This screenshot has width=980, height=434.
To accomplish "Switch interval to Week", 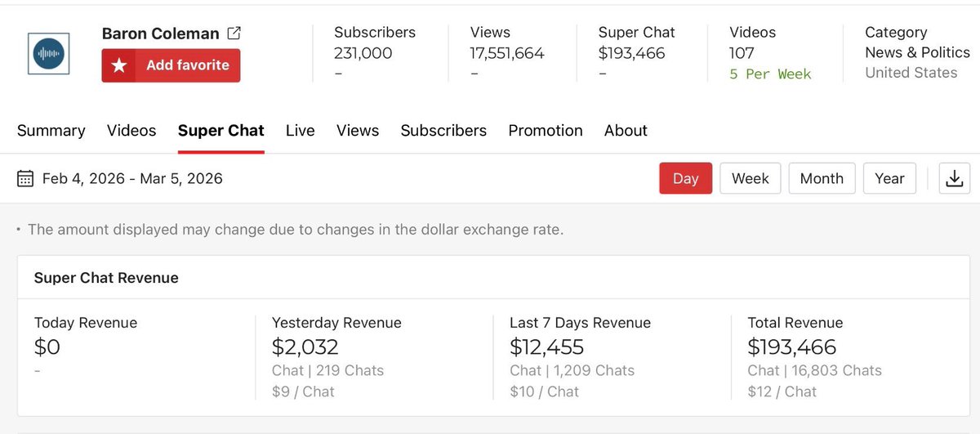I will pos(751,178).
